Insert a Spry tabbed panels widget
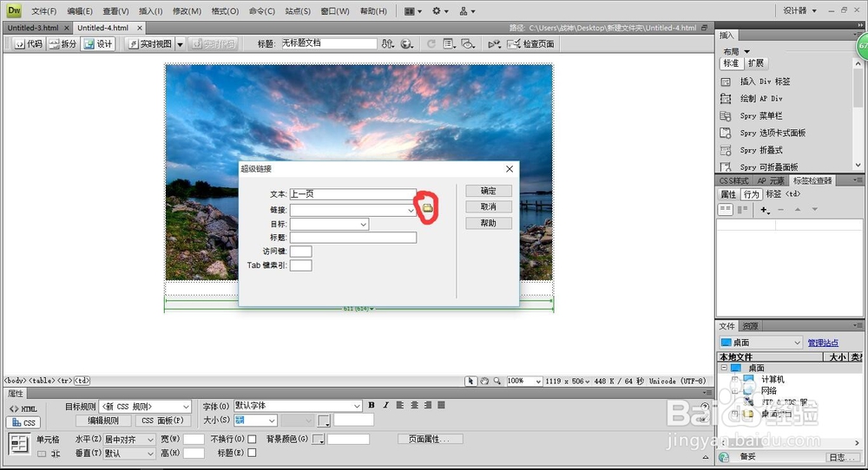Screen dimensions: 868x470 click(763, 133)
